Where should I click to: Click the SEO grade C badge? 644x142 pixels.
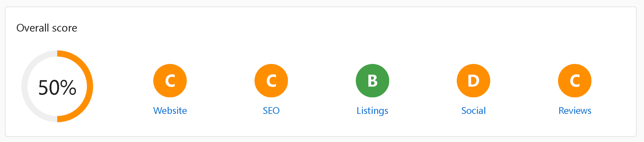coord(271,81)
